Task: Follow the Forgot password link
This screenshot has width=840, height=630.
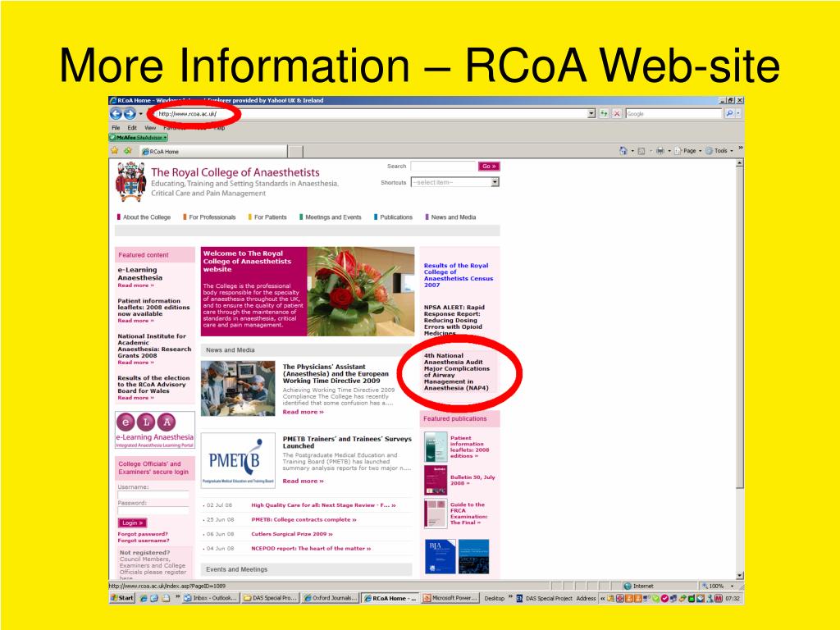Action: pyautogui.click(x=143, y=534)
